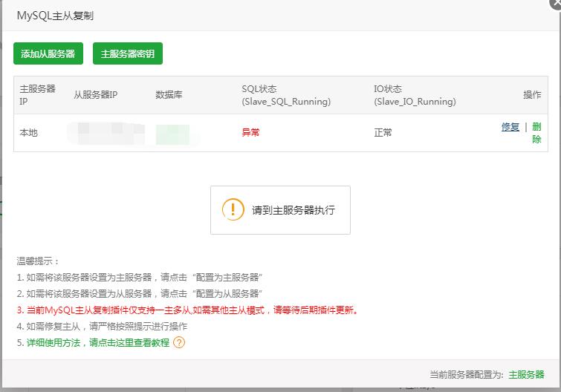Click the orange exclamation warning icon
This screenshot has height=392, width=561.
[x=233, y=209]
